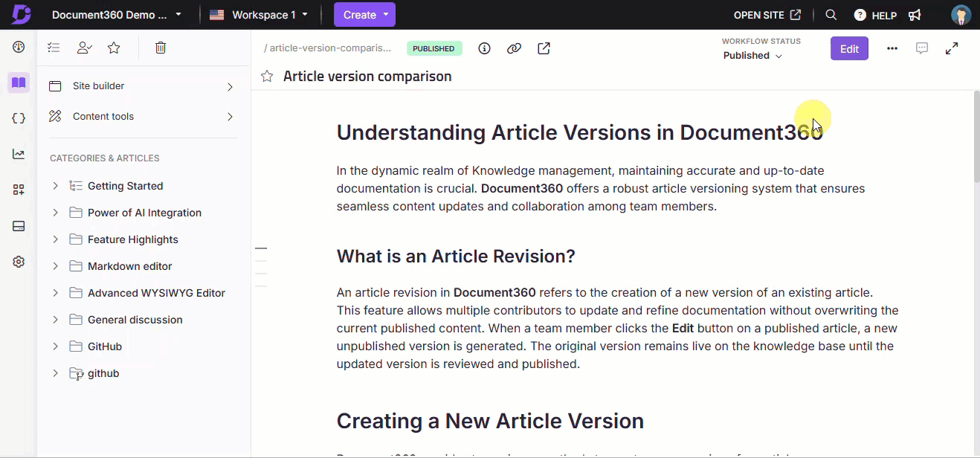Open the Create dropdown button
Image resolution: width=980 pixels, height=458 pixels.
pyautogui.click(x=364, y=15)
